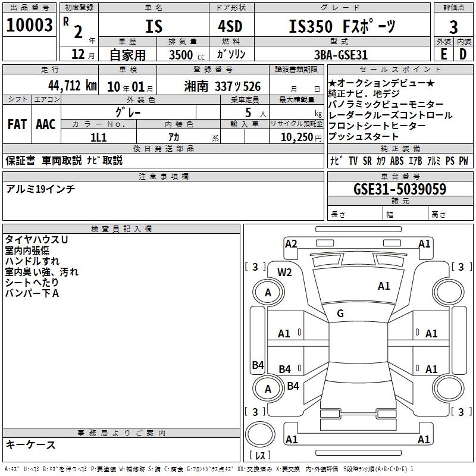Select the FAT shift type cell
Viewport: 476px width, 476px height.
pos(17,124)
